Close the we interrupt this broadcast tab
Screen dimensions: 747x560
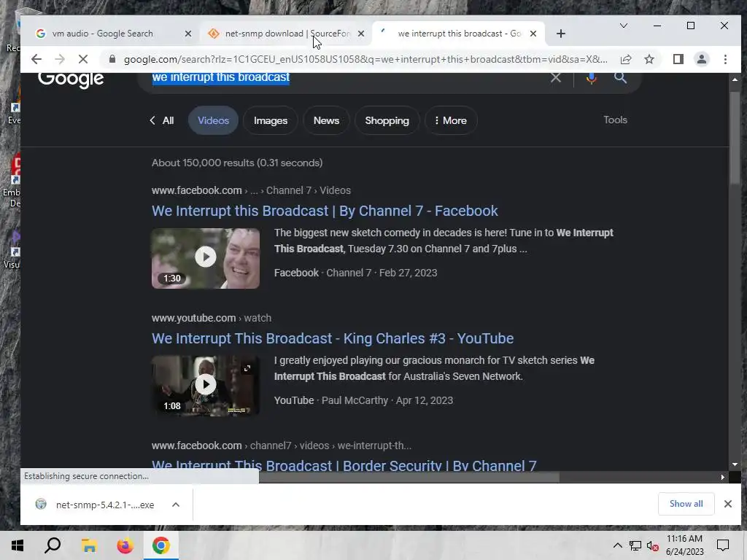click(533, 34)
